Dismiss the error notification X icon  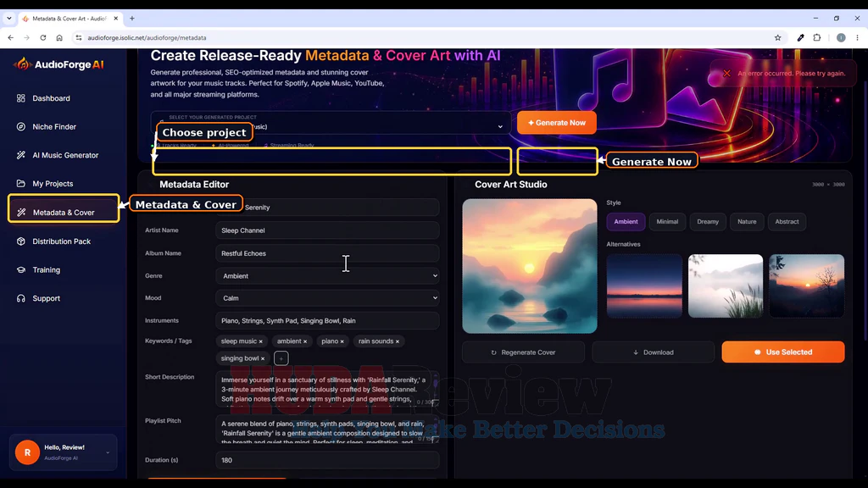(x=726, y=73)
